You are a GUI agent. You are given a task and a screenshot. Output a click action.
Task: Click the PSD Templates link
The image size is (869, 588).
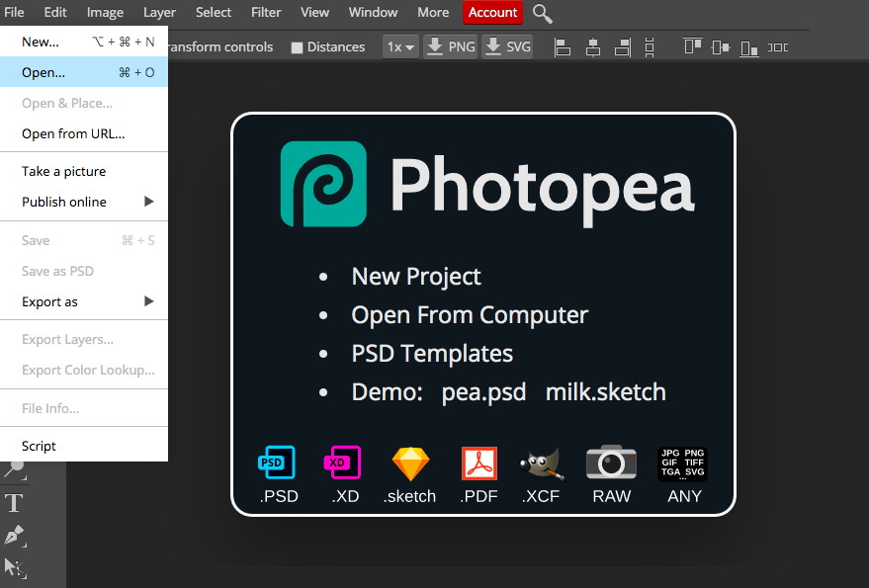[432, 354]
